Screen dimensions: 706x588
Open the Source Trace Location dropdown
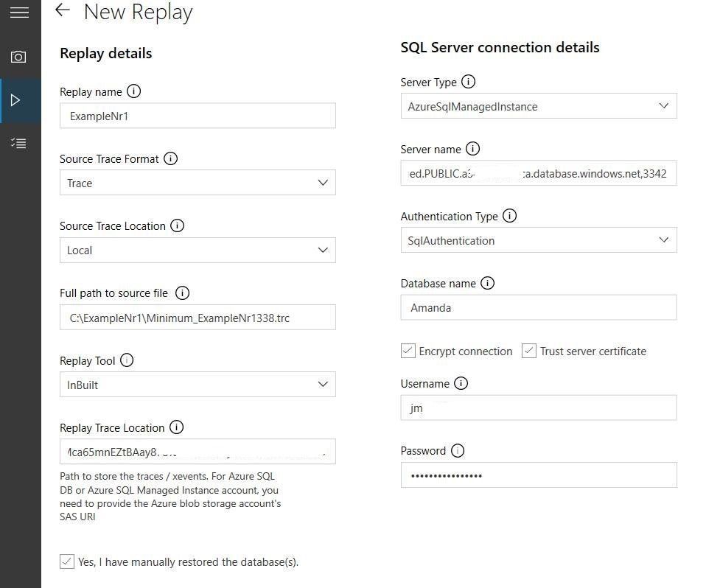tap(198, 250)
